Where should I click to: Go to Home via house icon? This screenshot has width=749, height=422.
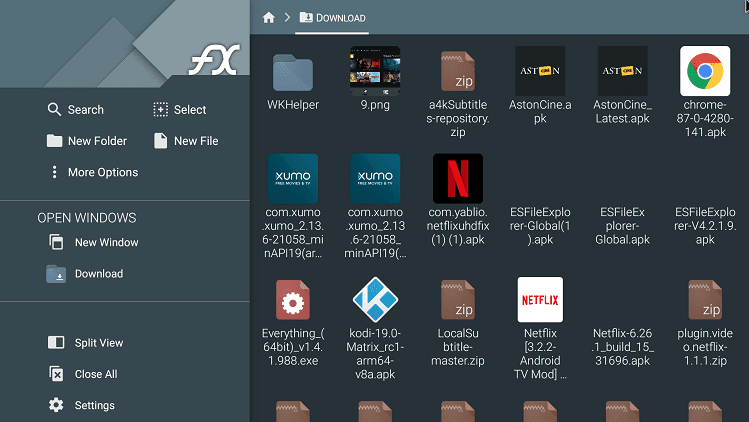(268, 18)
